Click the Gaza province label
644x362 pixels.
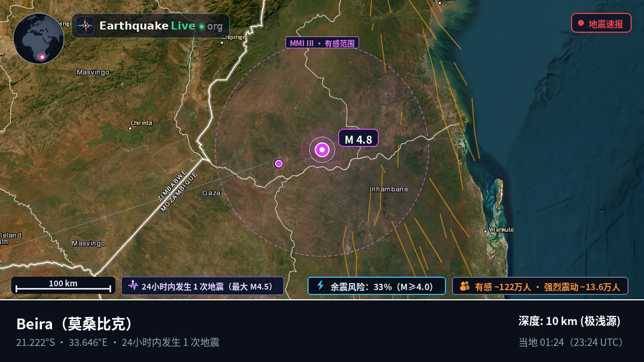tap(211, 193)
